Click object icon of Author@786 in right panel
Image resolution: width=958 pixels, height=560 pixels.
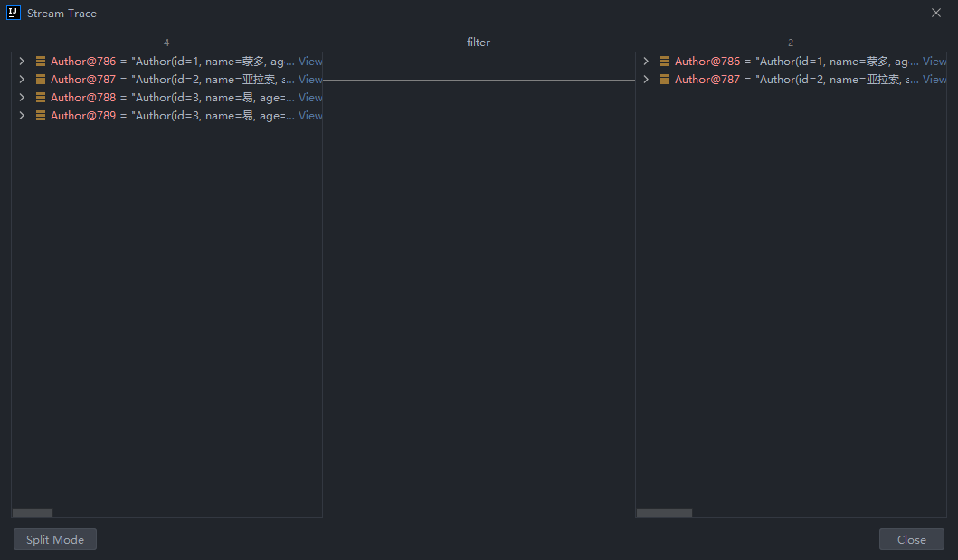tap(665, 62)
